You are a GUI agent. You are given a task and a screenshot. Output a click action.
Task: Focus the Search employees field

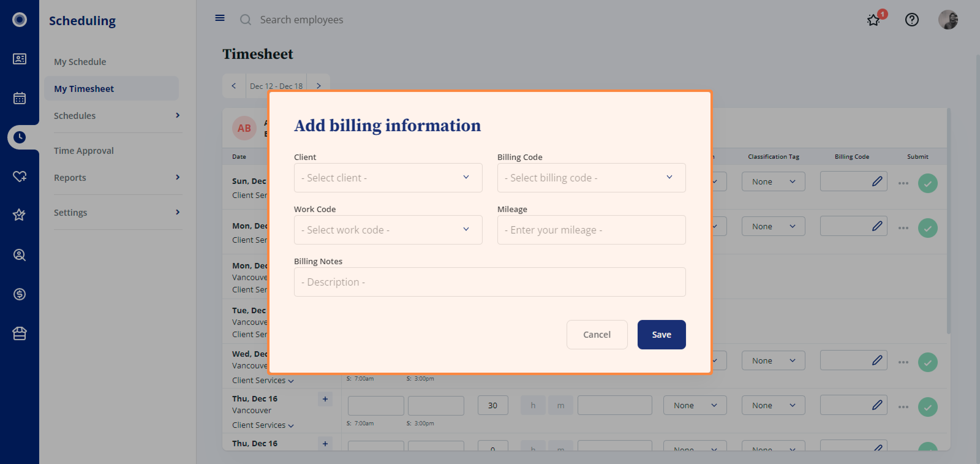pos(302,20)
